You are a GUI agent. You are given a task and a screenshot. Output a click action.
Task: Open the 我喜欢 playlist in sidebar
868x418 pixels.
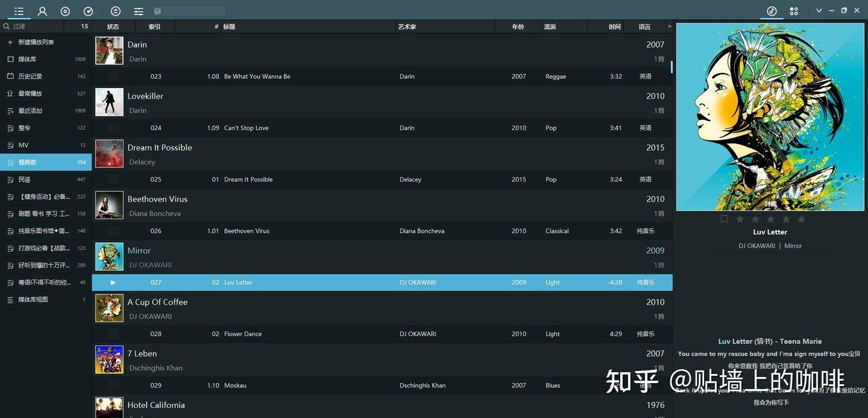click(x=28, y=161)
